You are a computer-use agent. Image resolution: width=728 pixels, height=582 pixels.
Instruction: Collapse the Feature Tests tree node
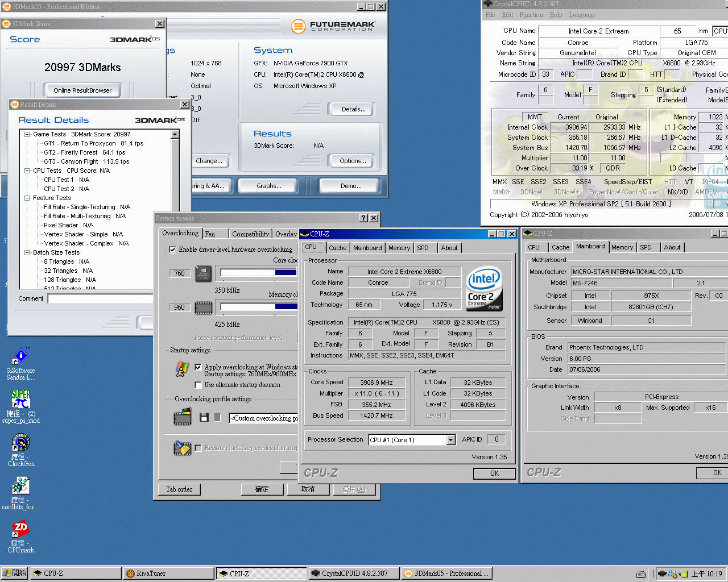point(27,198)
